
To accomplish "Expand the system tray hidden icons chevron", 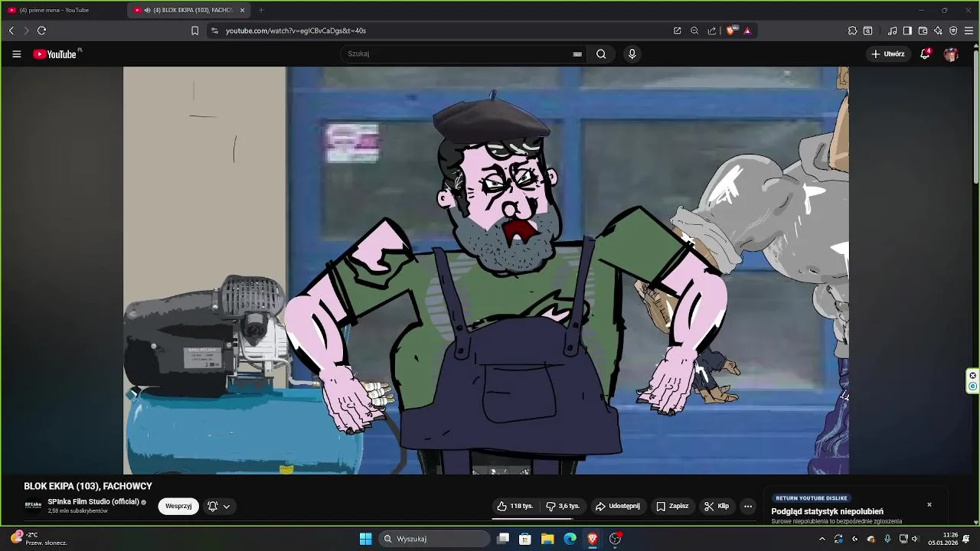I will 822,539.
